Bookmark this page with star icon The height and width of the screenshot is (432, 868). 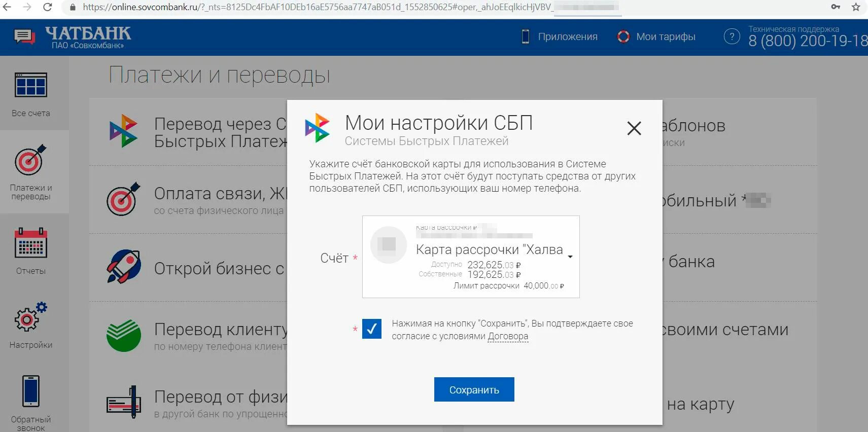856,7
